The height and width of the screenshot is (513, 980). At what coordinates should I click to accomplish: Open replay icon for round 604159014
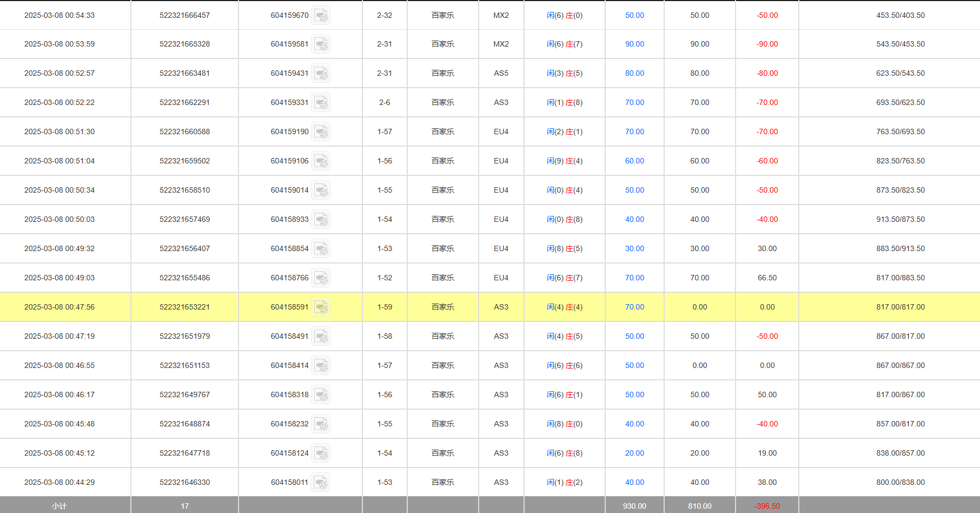pos(321,190)
